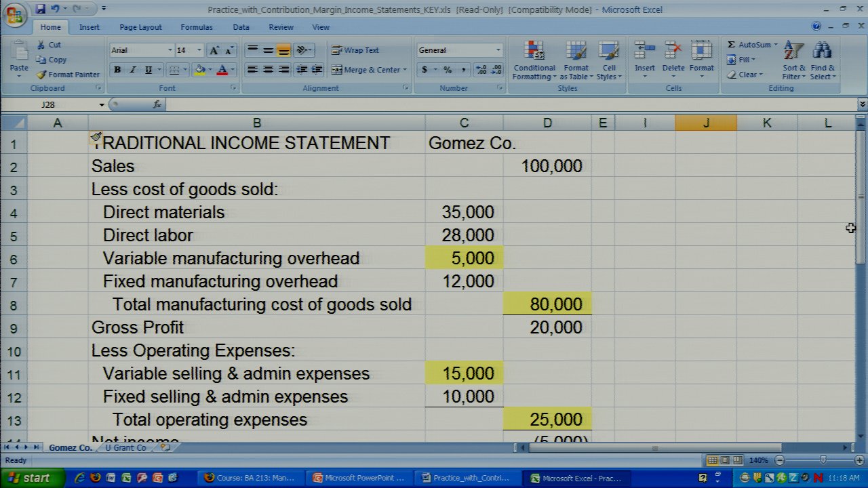The width and height of the screenshot is (868, 488).
Task: Switch to the Page Layout ribbon tab
Action: 140,27
